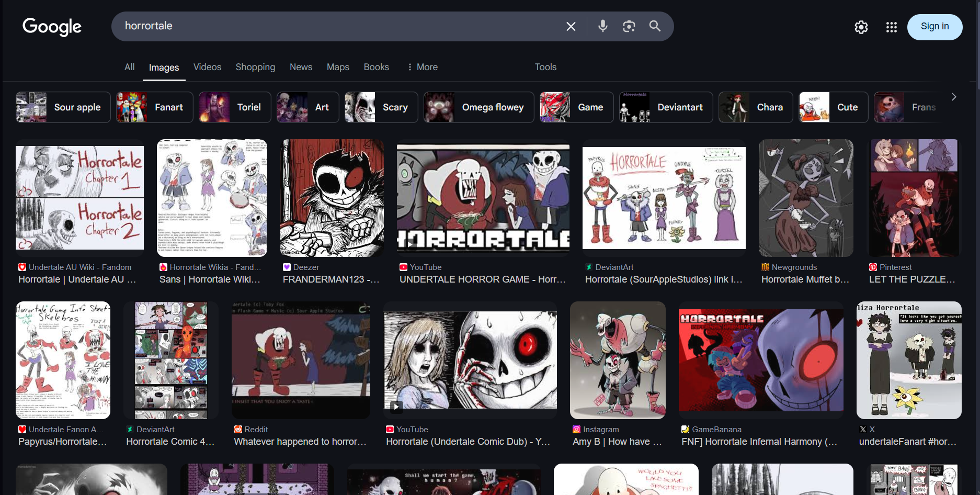
Task: Switch to the Videos tab
Action: [207, 67]
